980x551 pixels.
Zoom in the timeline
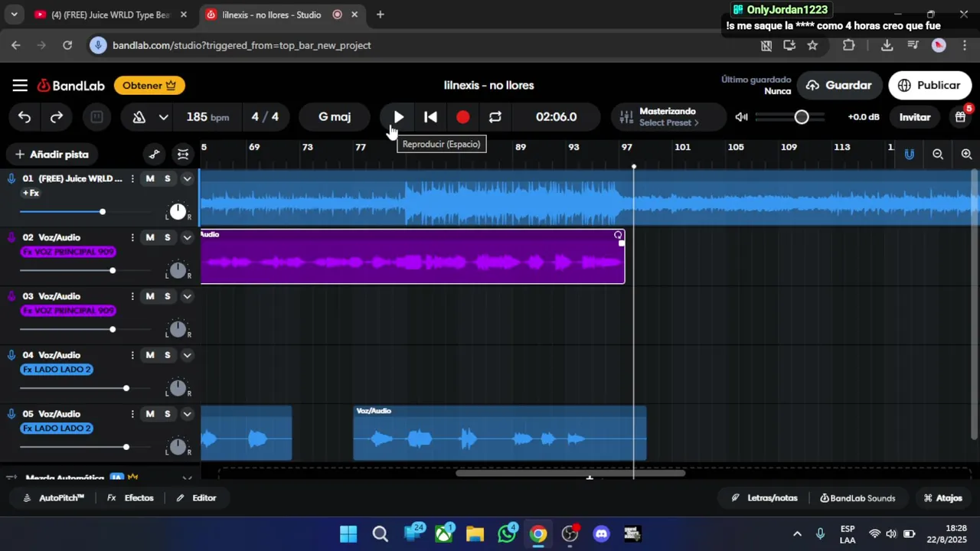(x=966, y=155)
